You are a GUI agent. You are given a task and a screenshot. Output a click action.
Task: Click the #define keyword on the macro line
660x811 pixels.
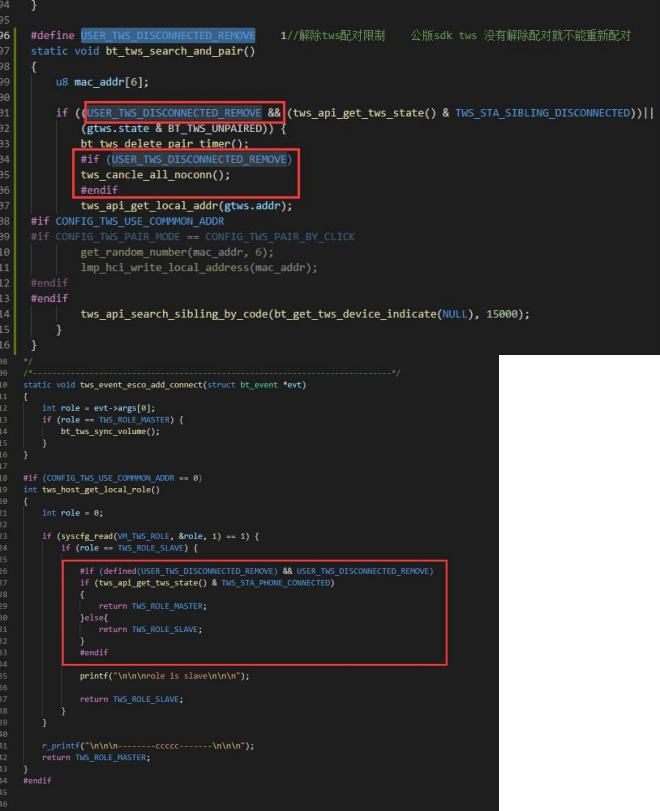[x=52, y=35]
